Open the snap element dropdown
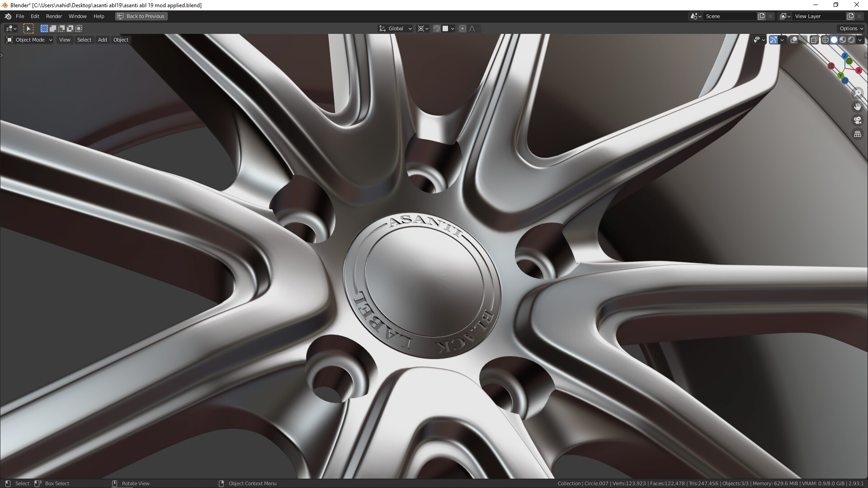The width and height of the screenshot is (868, 488). pyautogui.click(x=448, y=28)
